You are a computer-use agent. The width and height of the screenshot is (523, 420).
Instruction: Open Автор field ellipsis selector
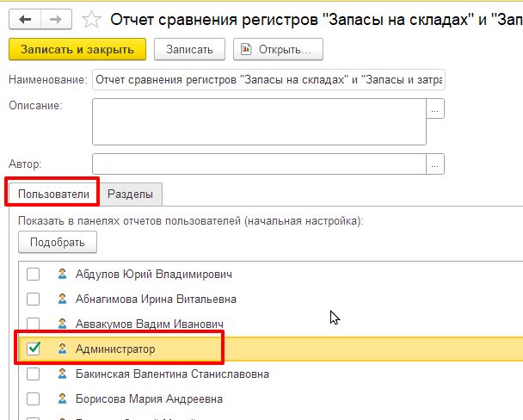[x=436, y=164]
